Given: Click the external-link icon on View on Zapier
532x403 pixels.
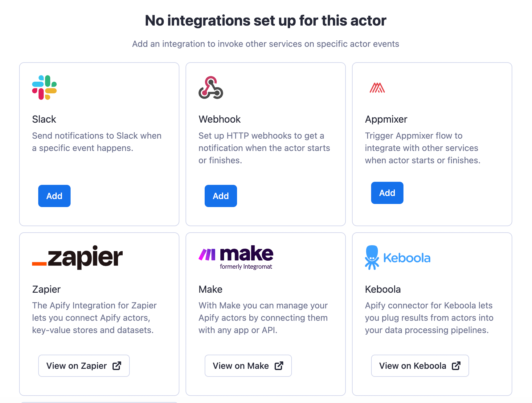Looking at the screenshot, I should [117, 366].
